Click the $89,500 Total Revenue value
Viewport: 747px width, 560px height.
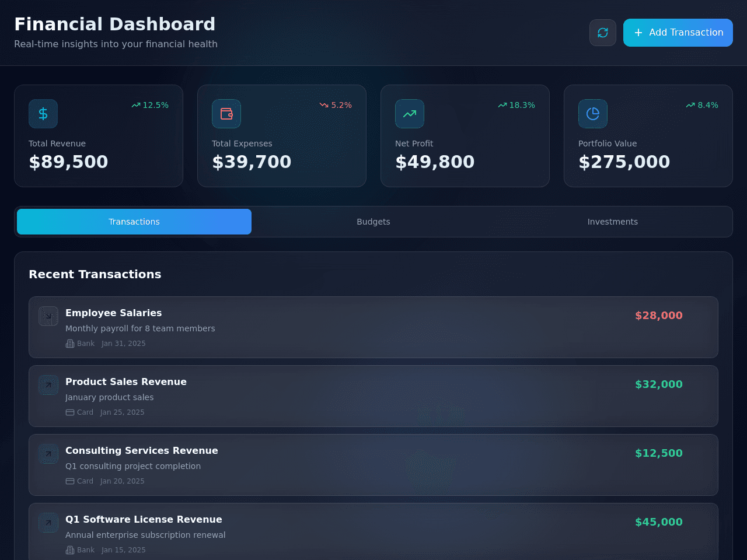[x=68, y=162]
